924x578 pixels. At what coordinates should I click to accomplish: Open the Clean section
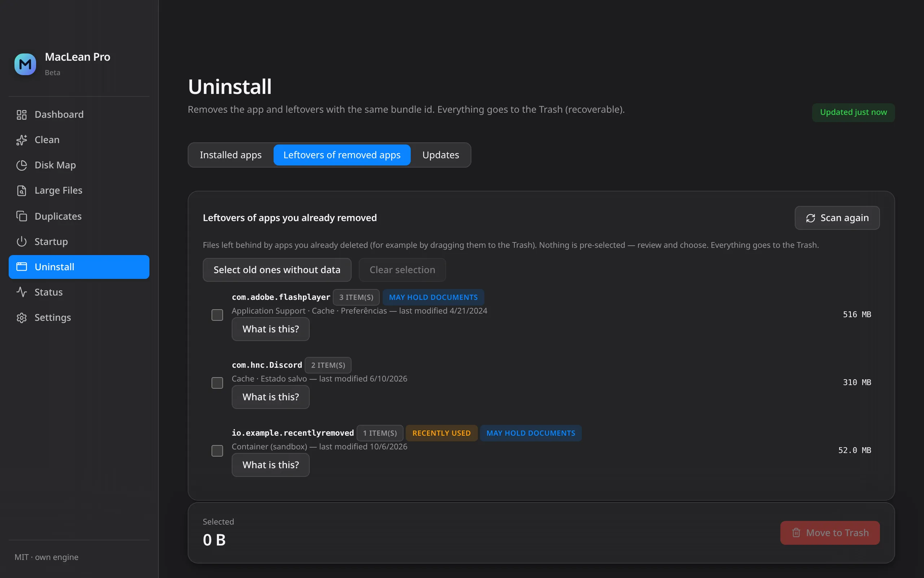[79, 140]
